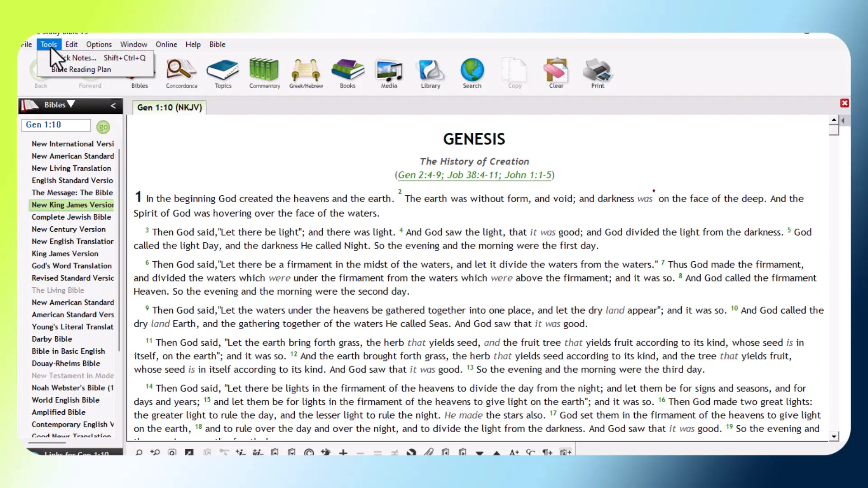Image resolution: width=868 pixels, height=488 pixels.
Task: Open the Media toolbar icon
Action: [389, 74]
